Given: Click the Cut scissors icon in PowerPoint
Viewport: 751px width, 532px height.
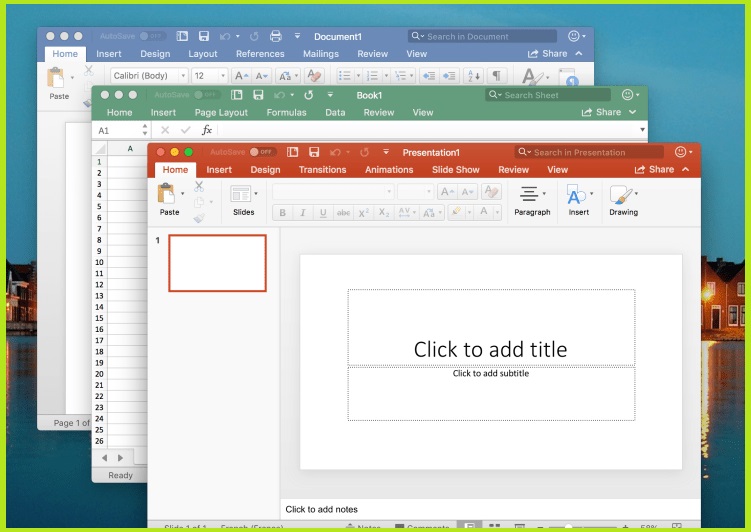Looking at the screenshot, I should point(199,186).
